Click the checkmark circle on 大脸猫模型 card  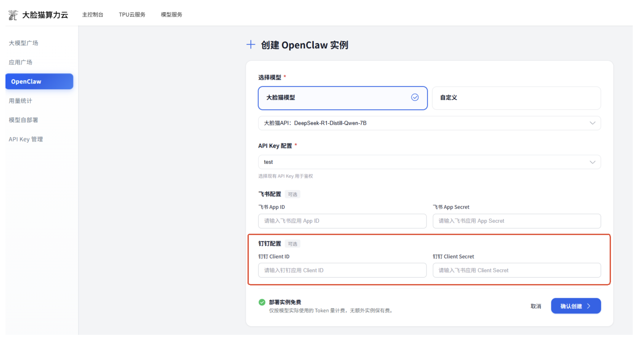click(x=415, y=97)
